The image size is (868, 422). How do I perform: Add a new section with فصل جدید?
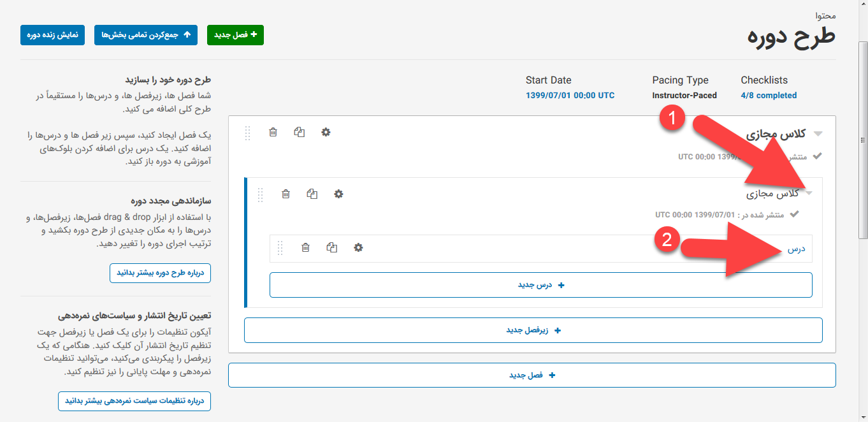click(x=235, y=35)
